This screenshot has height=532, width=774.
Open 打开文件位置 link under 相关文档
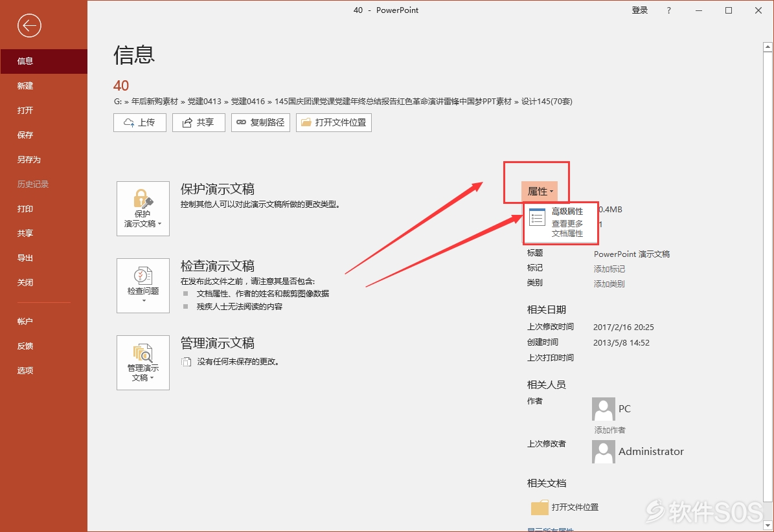pyautogui.click(x=565, y=507)
